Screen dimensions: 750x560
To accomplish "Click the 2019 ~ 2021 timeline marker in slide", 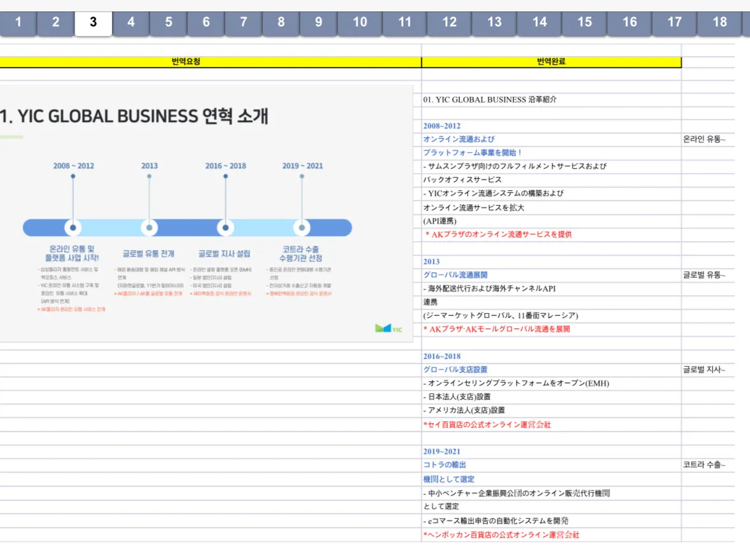I will pyautogui.click(x=302, y=227).
